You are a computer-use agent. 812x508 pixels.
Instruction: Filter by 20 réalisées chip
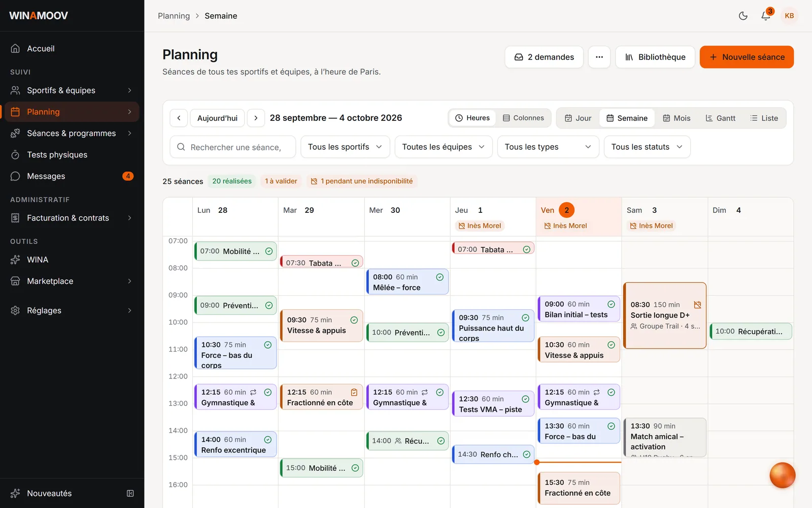pyautogui.click(x=232, y=181)
